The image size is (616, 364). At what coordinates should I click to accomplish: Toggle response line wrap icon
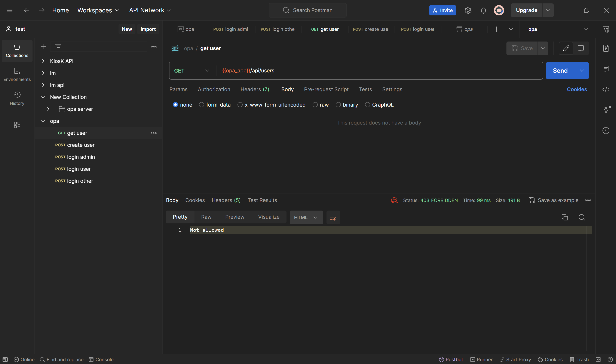pos(333,217)
